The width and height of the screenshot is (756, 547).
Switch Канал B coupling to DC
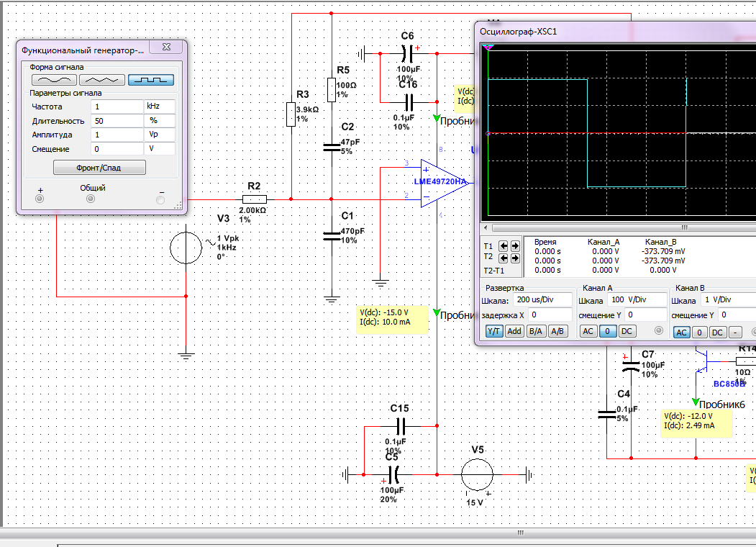[717, 332]
